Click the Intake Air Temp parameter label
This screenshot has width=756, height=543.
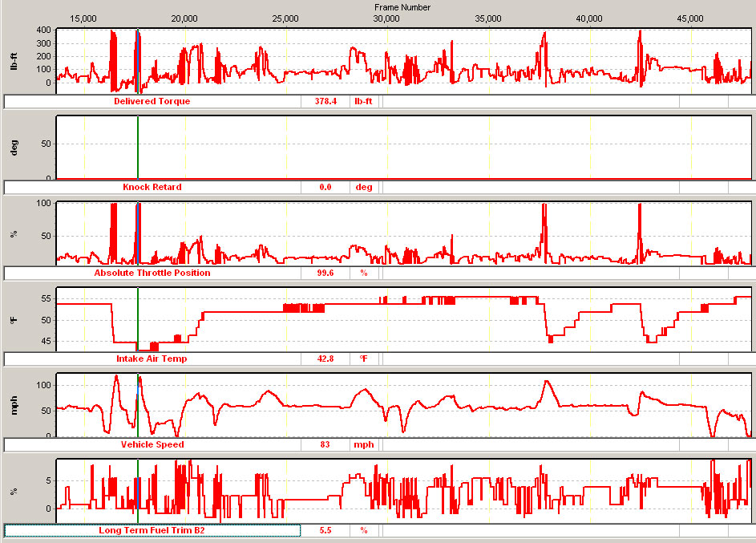[x=152, y=359]
